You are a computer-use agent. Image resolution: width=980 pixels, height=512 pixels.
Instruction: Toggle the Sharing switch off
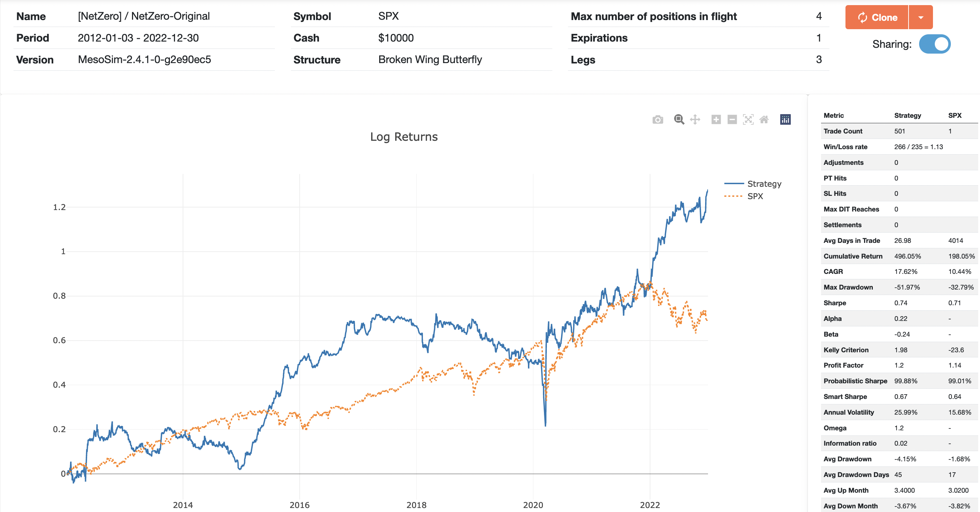click(x=934, y=44)
